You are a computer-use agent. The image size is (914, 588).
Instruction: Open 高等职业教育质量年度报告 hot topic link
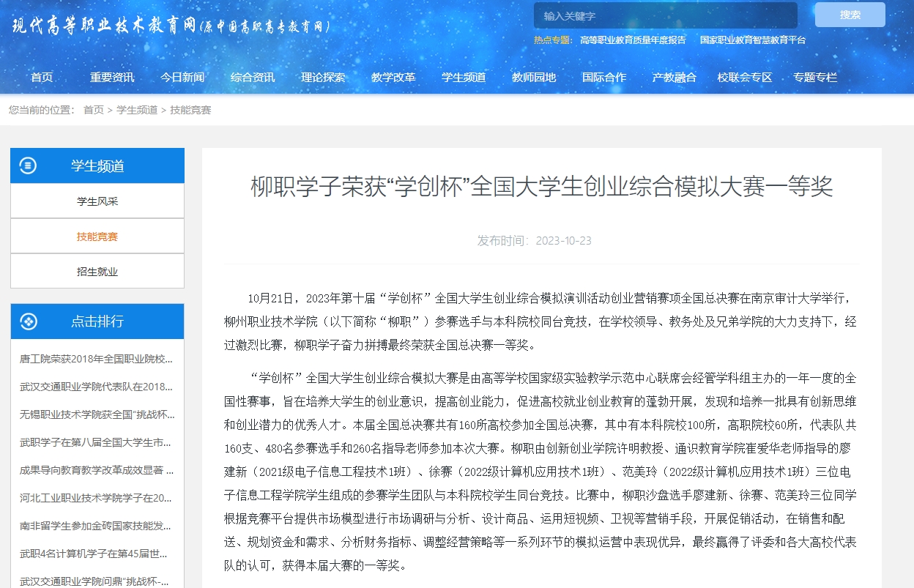(633, 40)
